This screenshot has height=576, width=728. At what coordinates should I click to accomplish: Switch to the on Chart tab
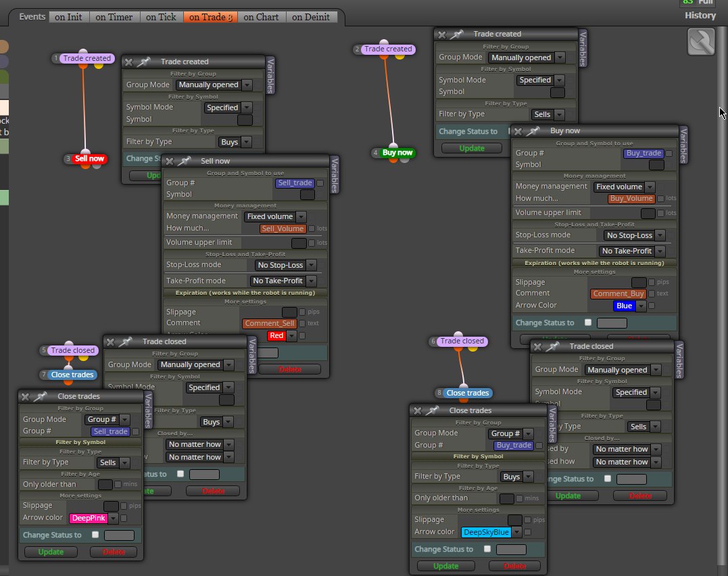(x=261, y=17)
